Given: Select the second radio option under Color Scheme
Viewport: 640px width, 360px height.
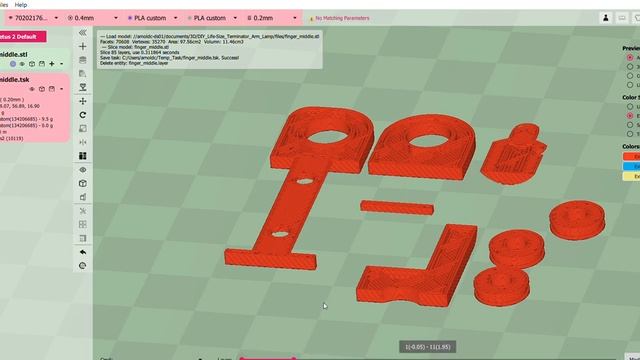Looking at the screenshot, I should 630,116.
